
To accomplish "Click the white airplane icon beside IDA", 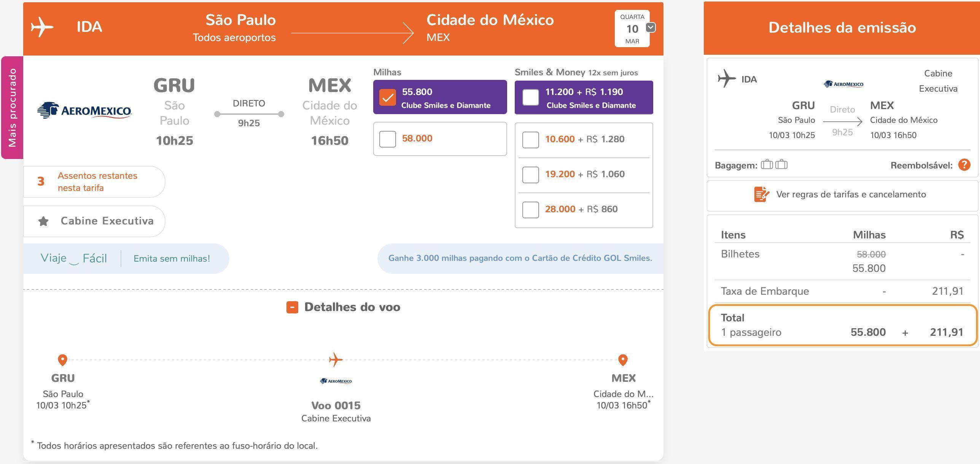I will (42, 27).
